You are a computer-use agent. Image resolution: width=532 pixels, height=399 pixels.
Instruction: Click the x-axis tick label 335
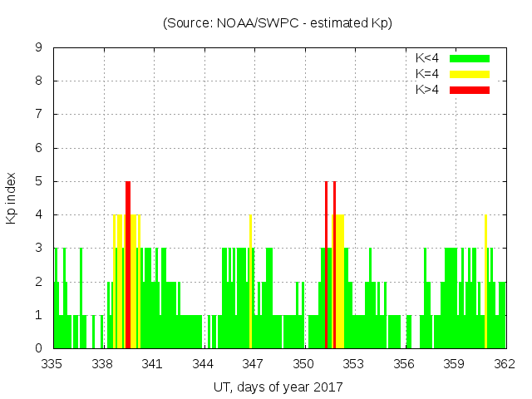pyautogui.click(x=52, y=363)
